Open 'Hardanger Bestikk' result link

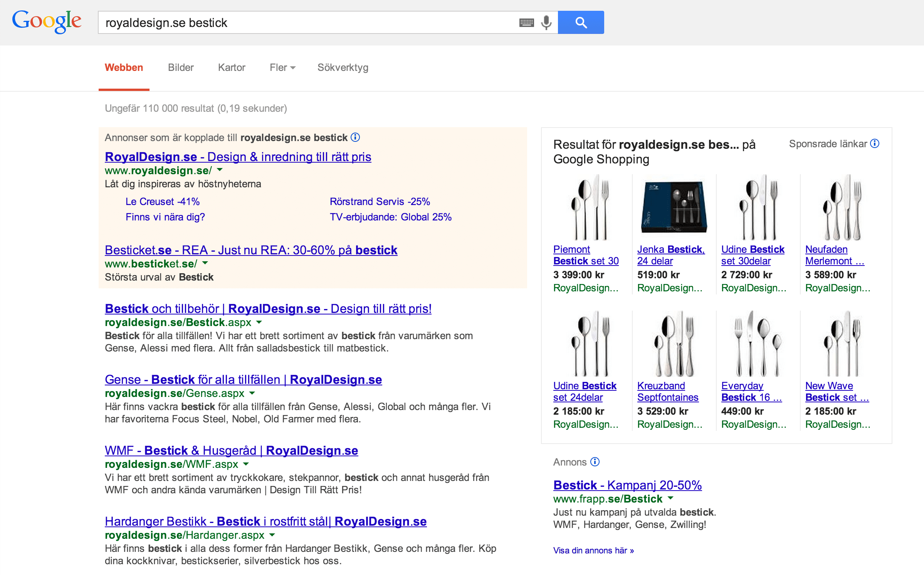(x=266, y=521)
